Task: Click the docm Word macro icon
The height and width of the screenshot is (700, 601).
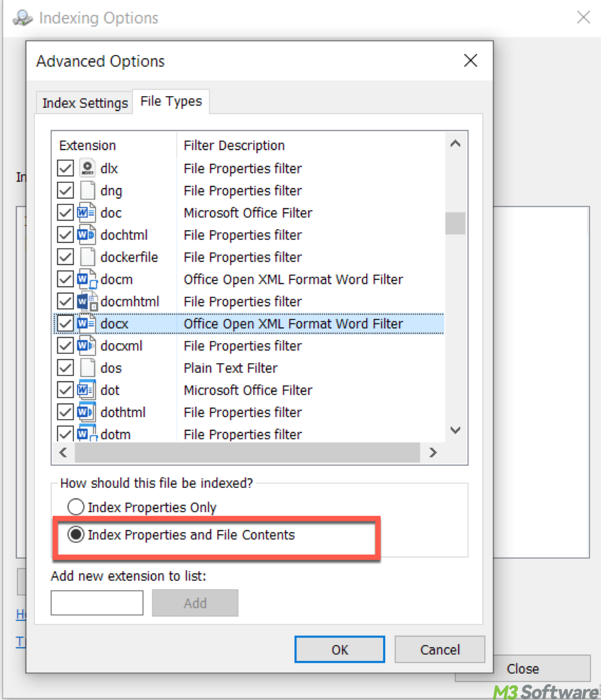Action: (87, 279)
